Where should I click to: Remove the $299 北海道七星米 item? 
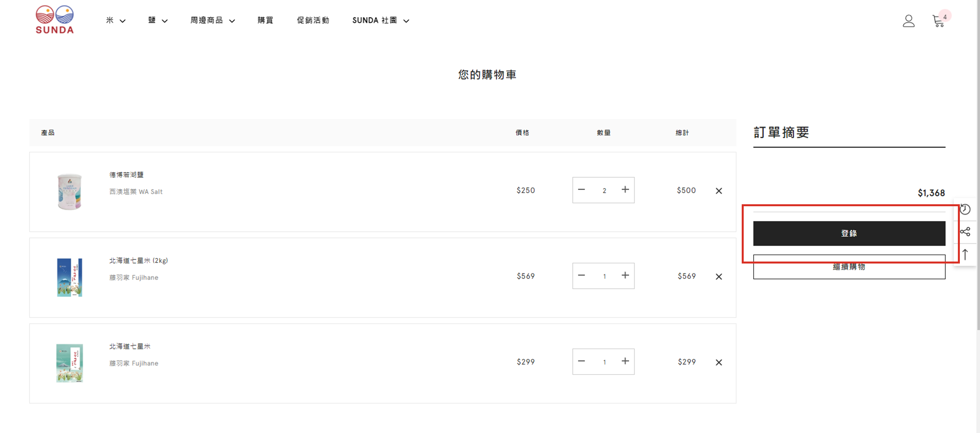(718, 362)
